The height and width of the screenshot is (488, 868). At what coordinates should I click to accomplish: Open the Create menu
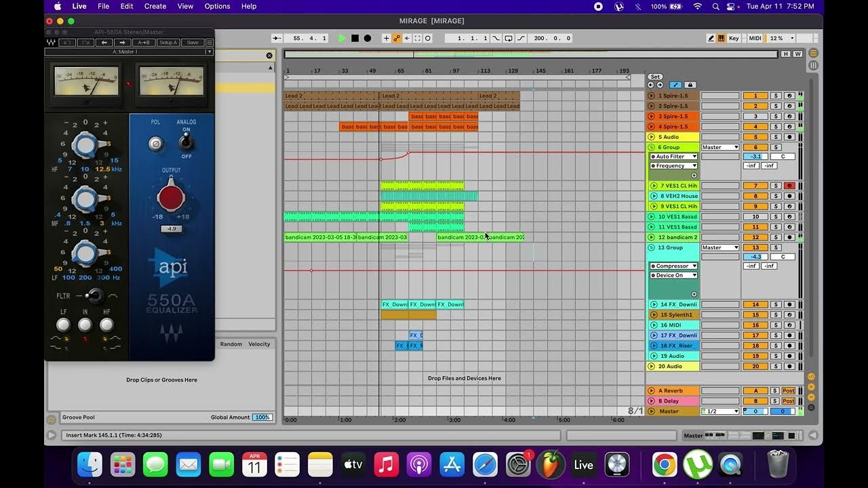[x=155, y=6]
